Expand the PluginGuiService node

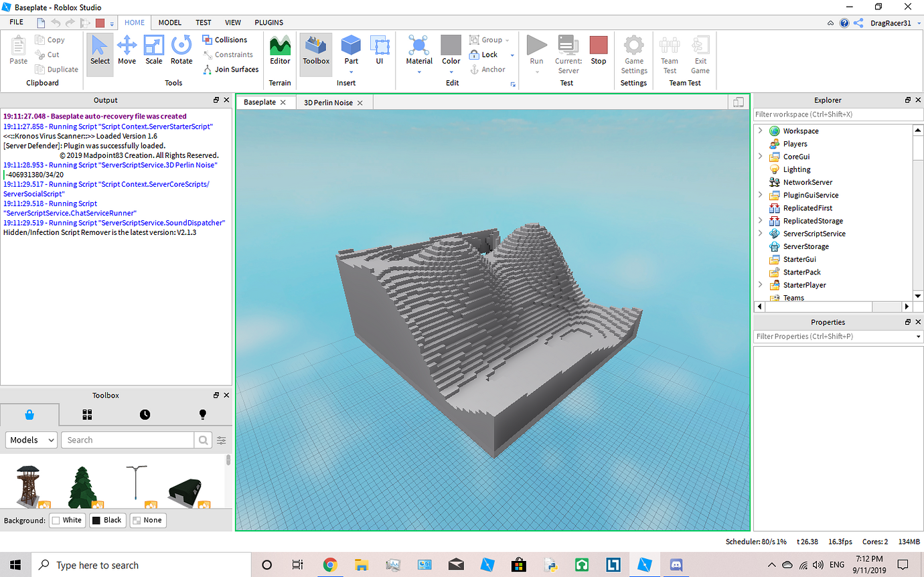tap(760, 195)
